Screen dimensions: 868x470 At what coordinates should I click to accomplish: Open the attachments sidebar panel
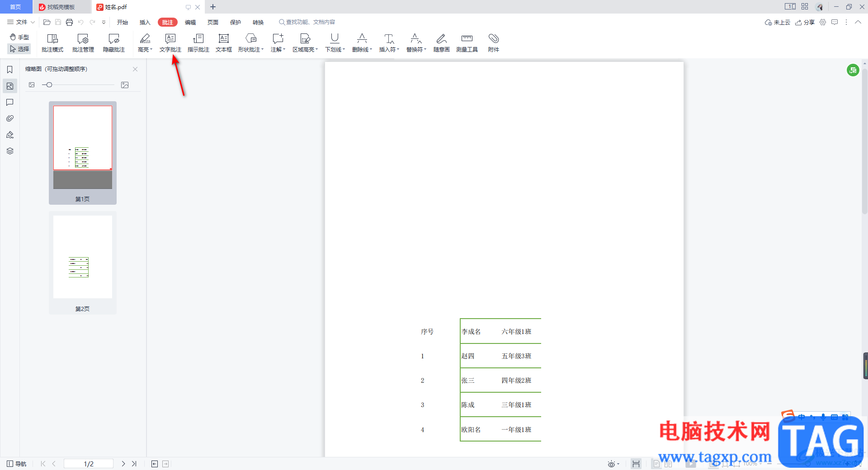click(x=10, y=118)
